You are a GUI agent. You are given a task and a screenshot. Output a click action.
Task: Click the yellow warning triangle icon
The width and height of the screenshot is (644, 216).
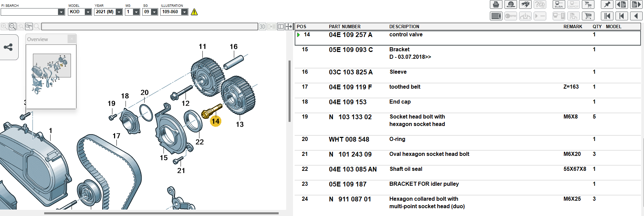point(194,12)
